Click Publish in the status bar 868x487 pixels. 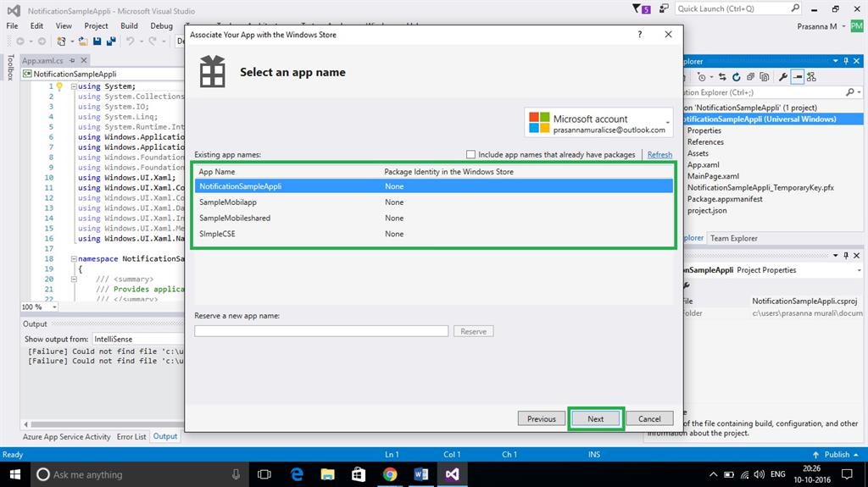tap(837, 454)
